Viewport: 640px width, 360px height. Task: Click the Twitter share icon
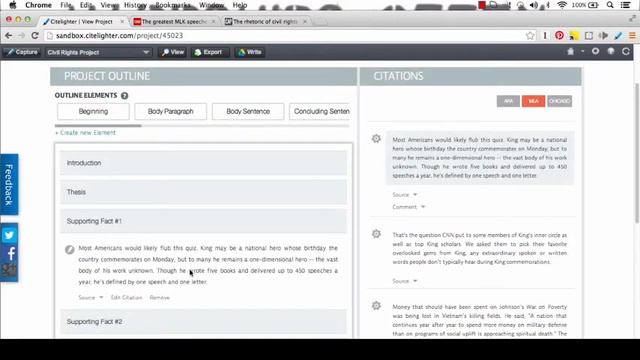[x=9, y=235]
